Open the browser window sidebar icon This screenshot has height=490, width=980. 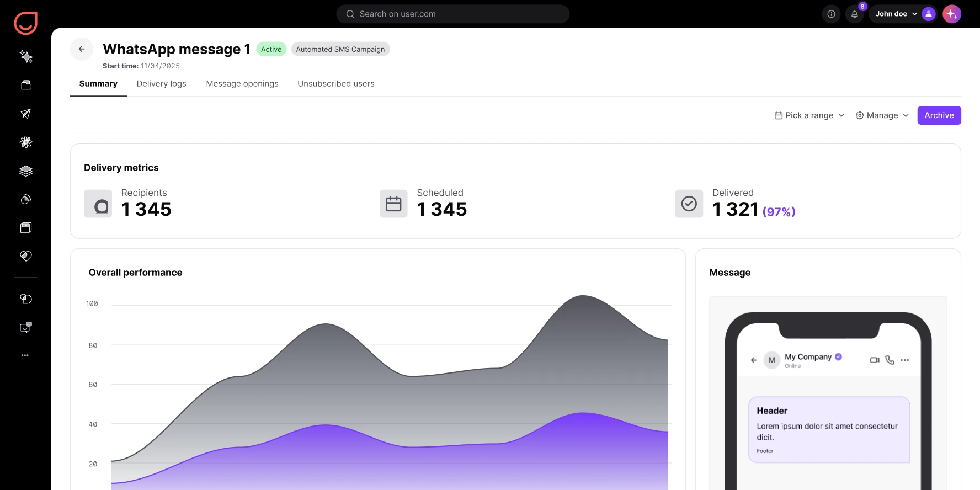(26, 228)
